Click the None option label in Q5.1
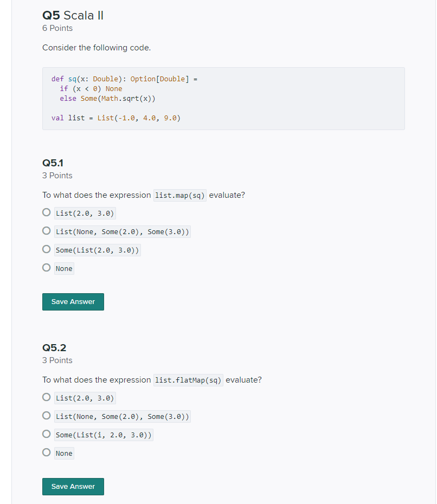The image size is (437, 504). click(x=64, y=269)
